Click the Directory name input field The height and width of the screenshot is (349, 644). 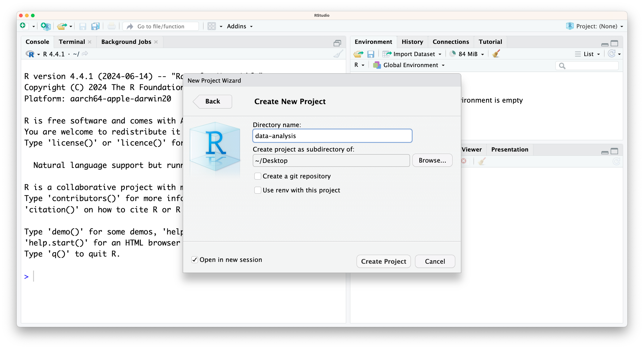tap(332, 136)
